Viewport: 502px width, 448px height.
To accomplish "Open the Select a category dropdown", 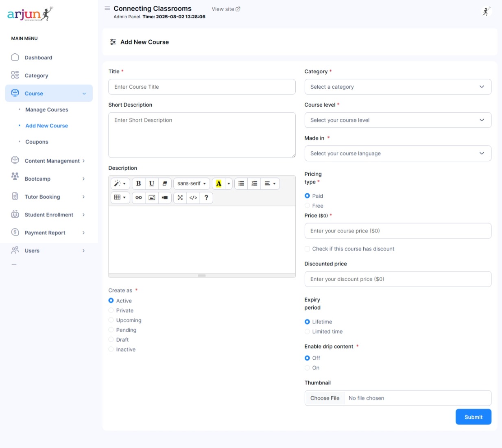I will click(x=397, y=87).
